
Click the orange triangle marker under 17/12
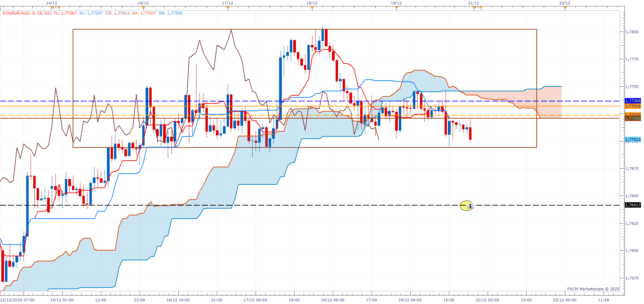pyautogui.click(x=228, y=8)
